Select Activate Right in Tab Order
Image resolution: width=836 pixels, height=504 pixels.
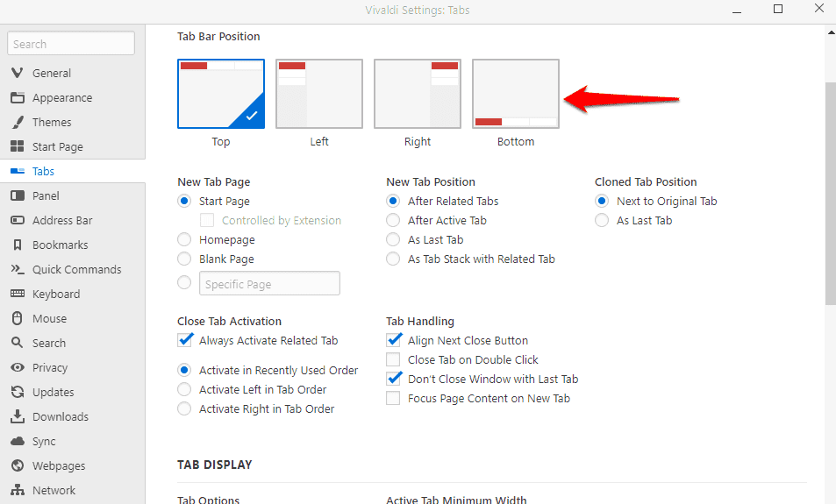(184, 408)
